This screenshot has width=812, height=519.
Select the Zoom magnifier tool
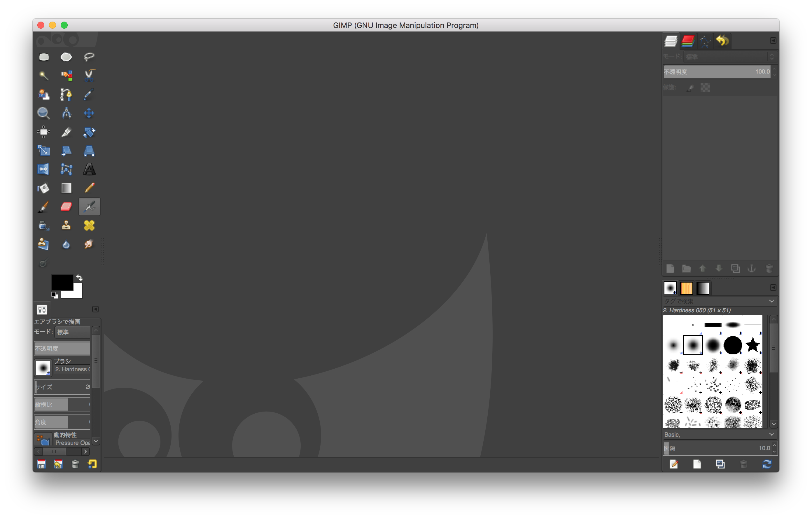(x=44, y=113)
